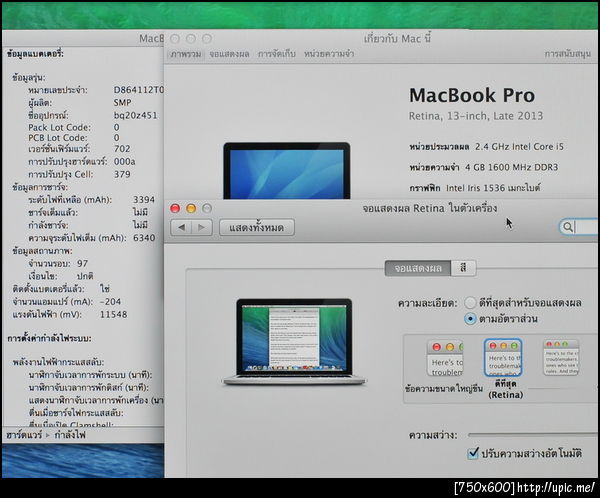Viewport: 600px width, 498px height.
Task: Click 'PCB Lot Code' label
Action: coord(57,137)
